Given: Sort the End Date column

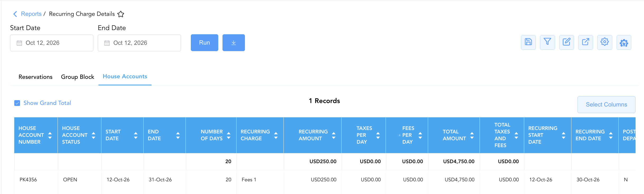Looking at the screenshot, I should click(178, 135).
